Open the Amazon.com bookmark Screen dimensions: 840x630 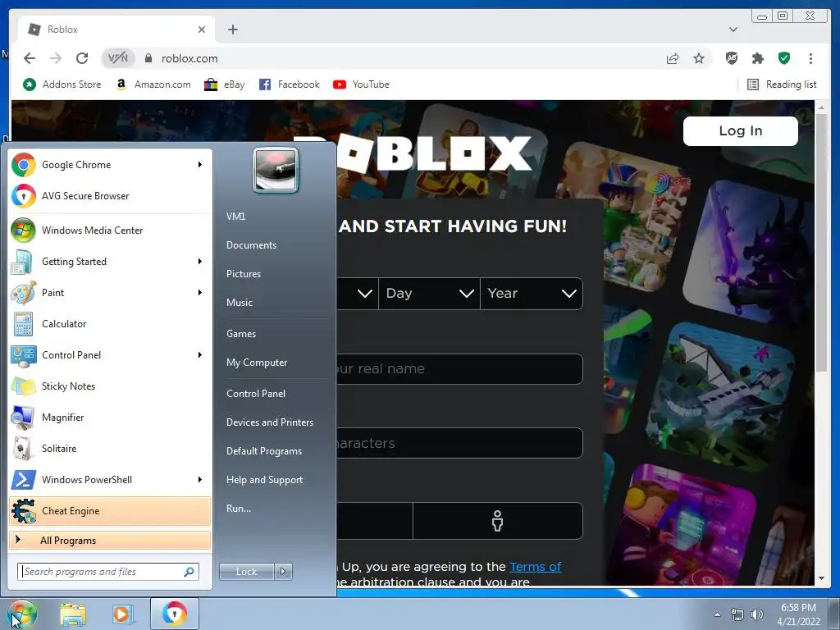point(153,84)
